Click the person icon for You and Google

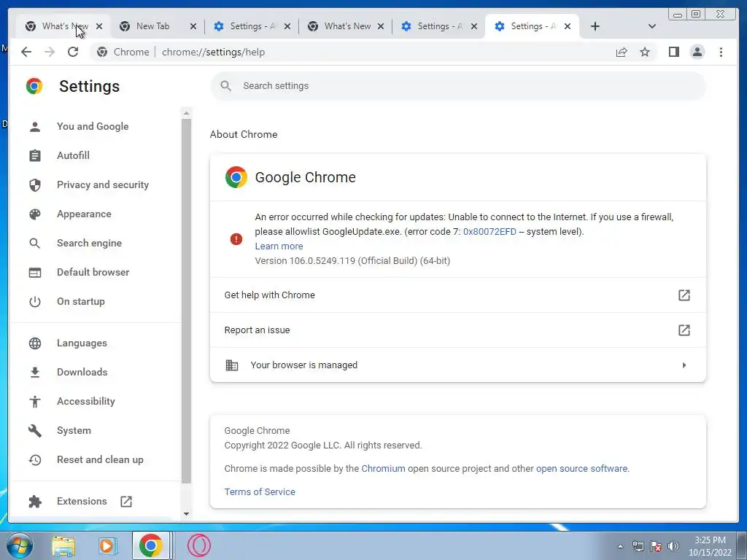(35, 127)
